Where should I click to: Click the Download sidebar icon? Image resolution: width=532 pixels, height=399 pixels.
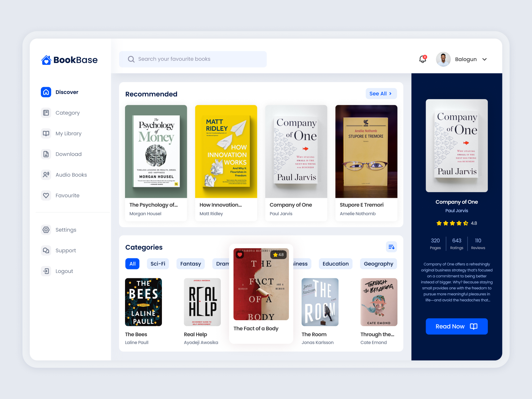46,154
